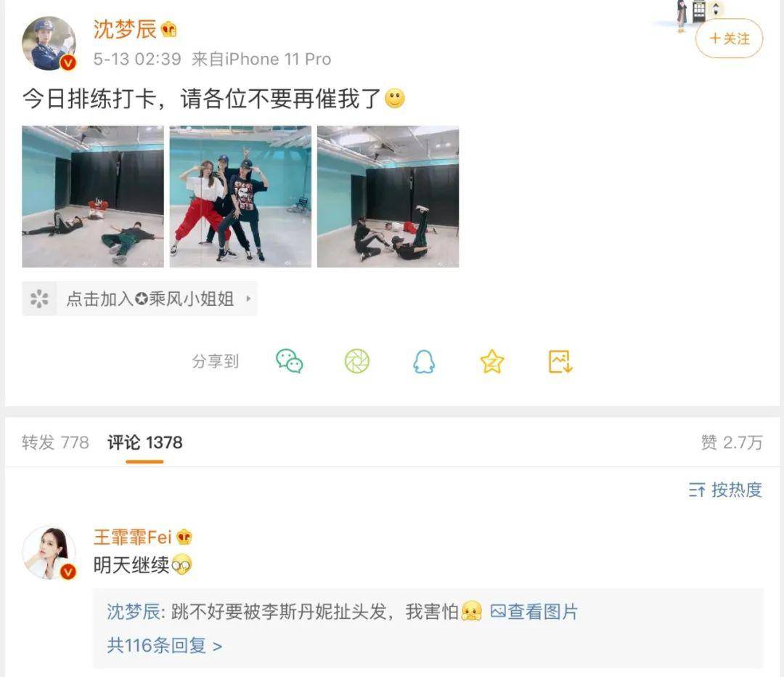Share to Moments camera-shutter icon
This screenshot has width=784, height=677.
click(x=357, y=361)
